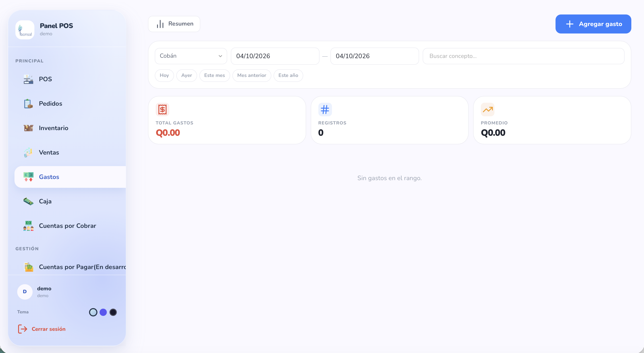Click the bonsai logo in the sidebar
The width and height of the screenshot is (644, 353).
[25, 30]
